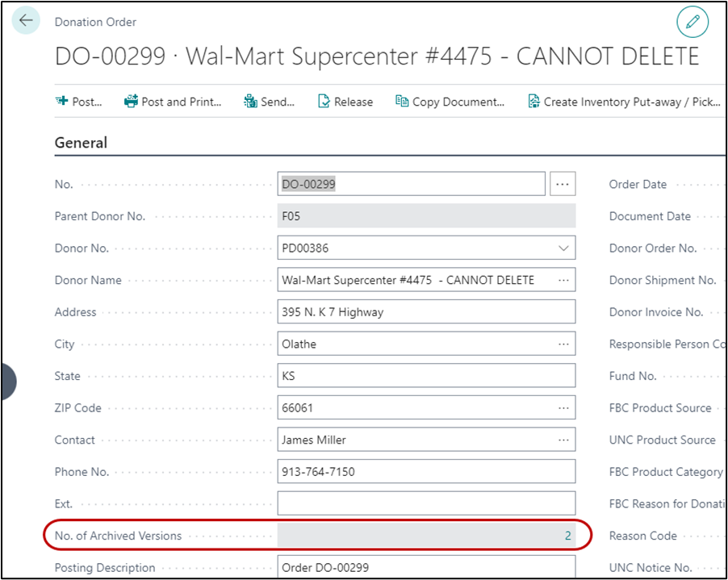This screenshot has width=728, height=580.
Task: Click the Address input field
Action: (425, 312)
